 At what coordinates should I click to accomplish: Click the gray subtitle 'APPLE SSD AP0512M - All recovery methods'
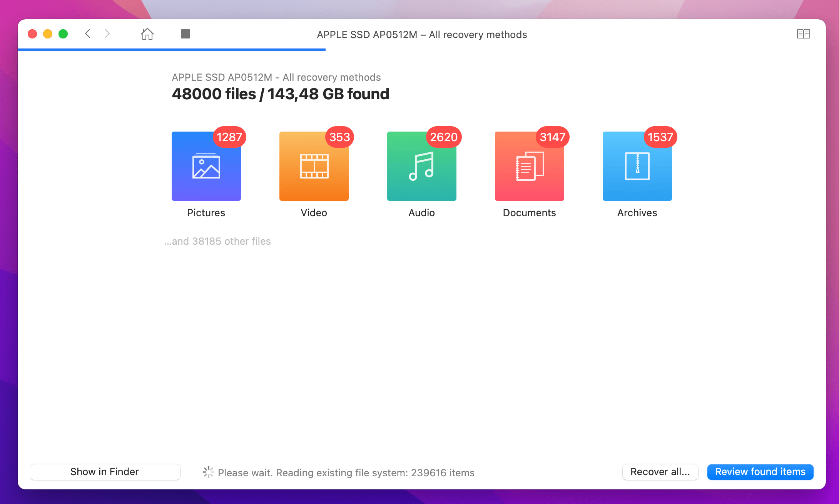pyautogui.click(x=276, y=77)
